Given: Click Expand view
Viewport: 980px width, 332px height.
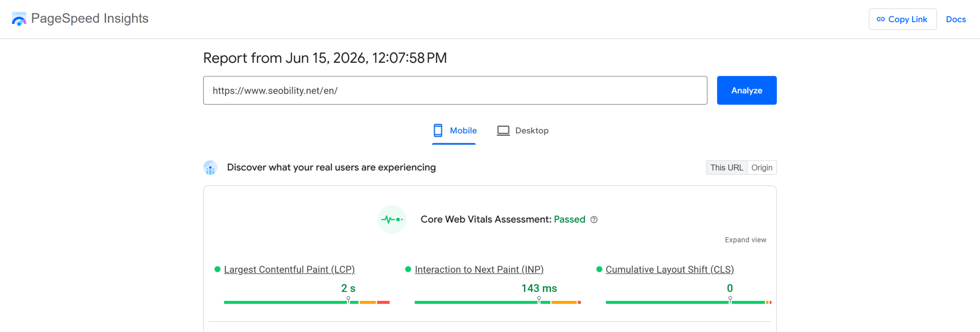Looking at the screenshot, I should [x=745, y=240].
